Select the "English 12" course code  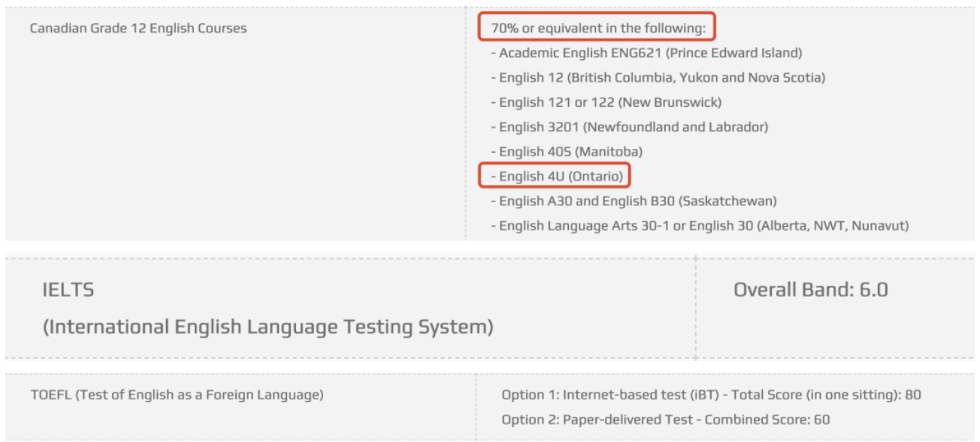coord(531,78)
